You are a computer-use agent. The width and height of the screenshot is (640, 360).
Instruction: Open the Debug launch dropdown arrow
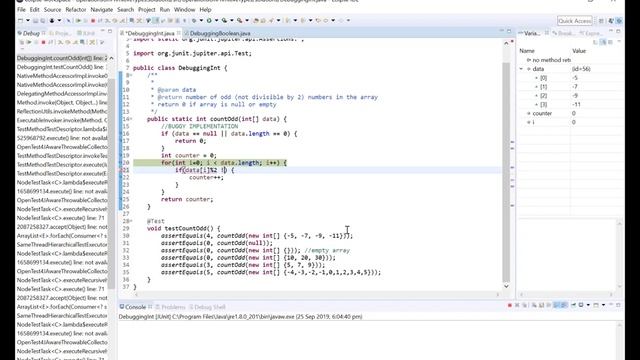click(x=201, y=20)
